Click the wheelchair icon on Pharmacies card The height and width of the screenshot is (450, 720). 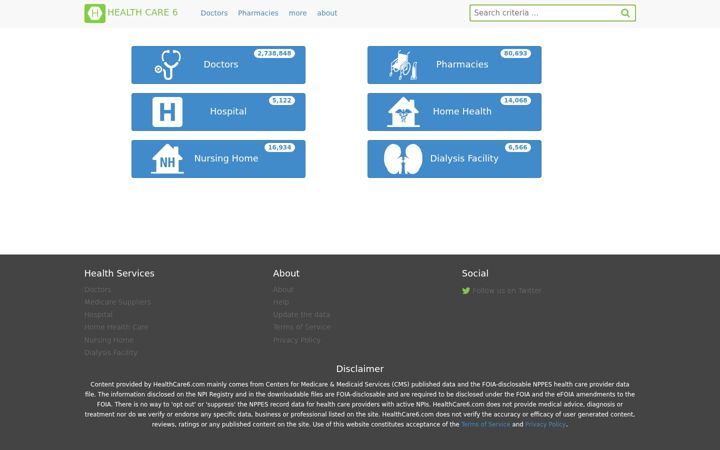pyautogui.click(x=403, y=65)
